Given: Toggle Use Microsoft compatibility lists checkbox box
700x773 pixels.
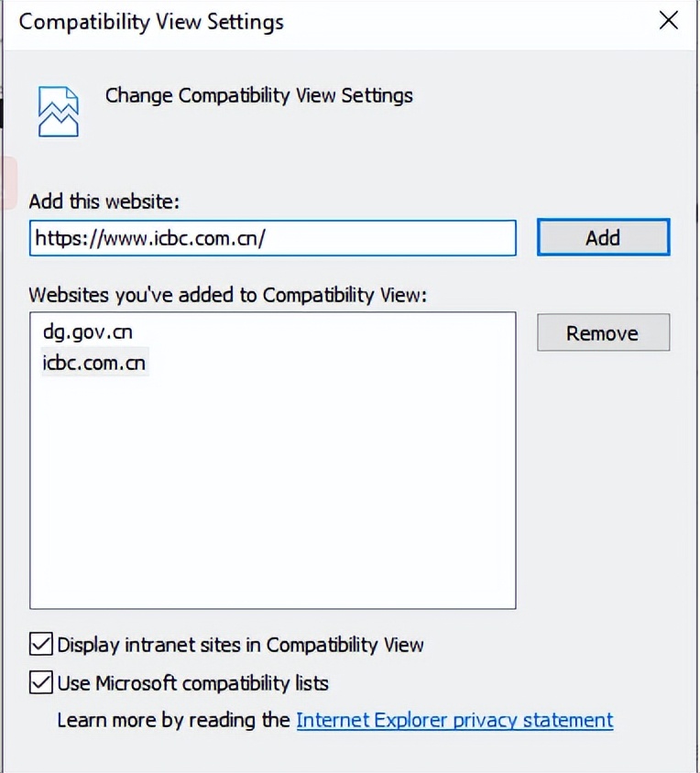Looking at the screenshot, I should point(41,682).
